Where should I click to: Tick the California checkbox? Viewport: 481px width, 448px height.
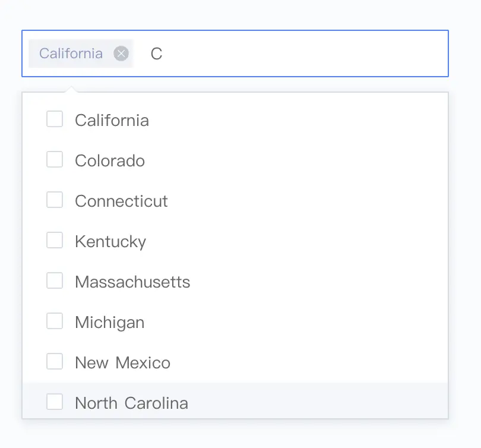click(55, 119)
